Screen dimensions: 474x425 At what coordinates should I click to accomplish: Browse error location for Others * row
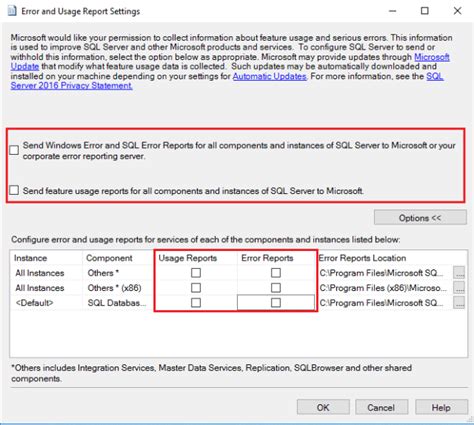point(459,273)
